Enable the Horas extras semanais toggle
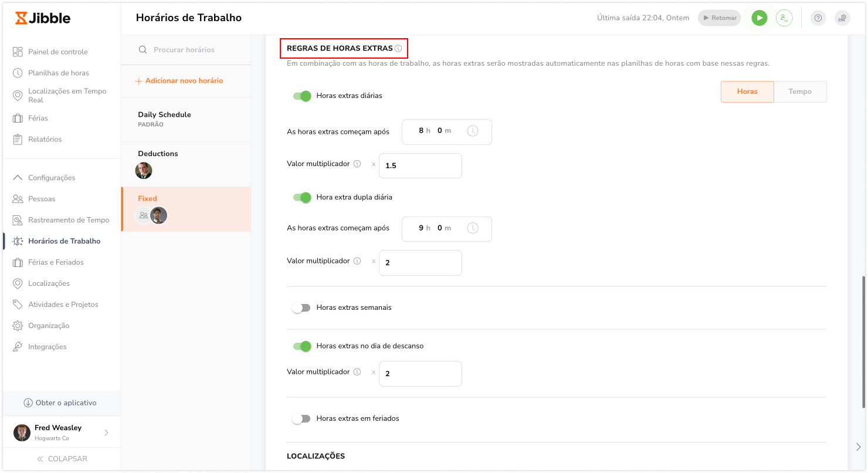Screen dimensions: 868x473 301,308
